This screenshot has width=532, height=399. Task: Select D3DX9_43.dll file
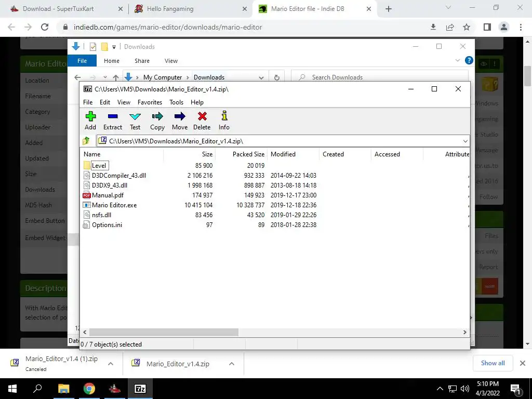tap(109, 185)
